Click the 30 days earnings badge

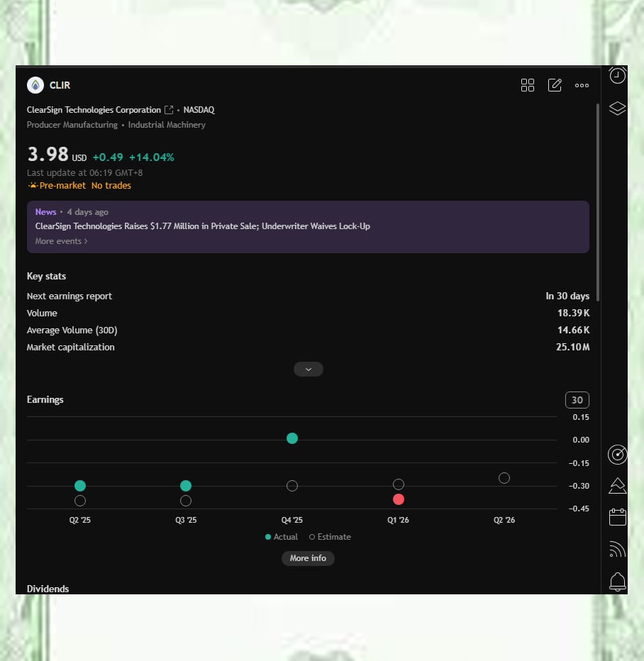pos(577,400)
